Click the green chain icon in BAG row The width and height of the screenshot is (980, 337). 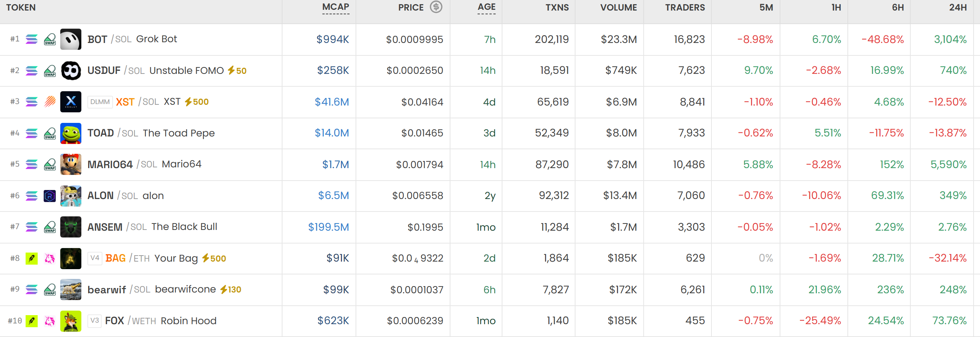[x=32, y=259]
